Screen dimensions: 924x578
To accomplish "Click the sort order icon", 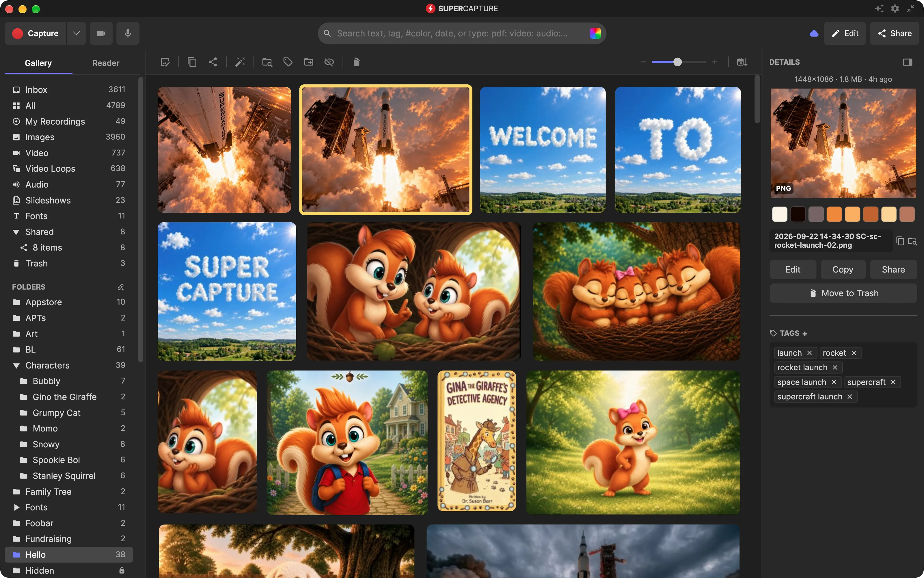I will [x=742, y=62].
